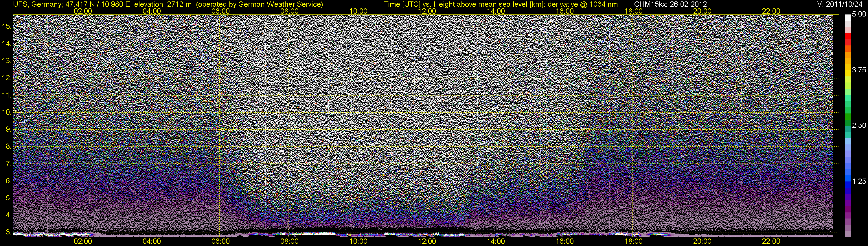
Task: Click the height label "15."
Action: click(x=6, y=27)
